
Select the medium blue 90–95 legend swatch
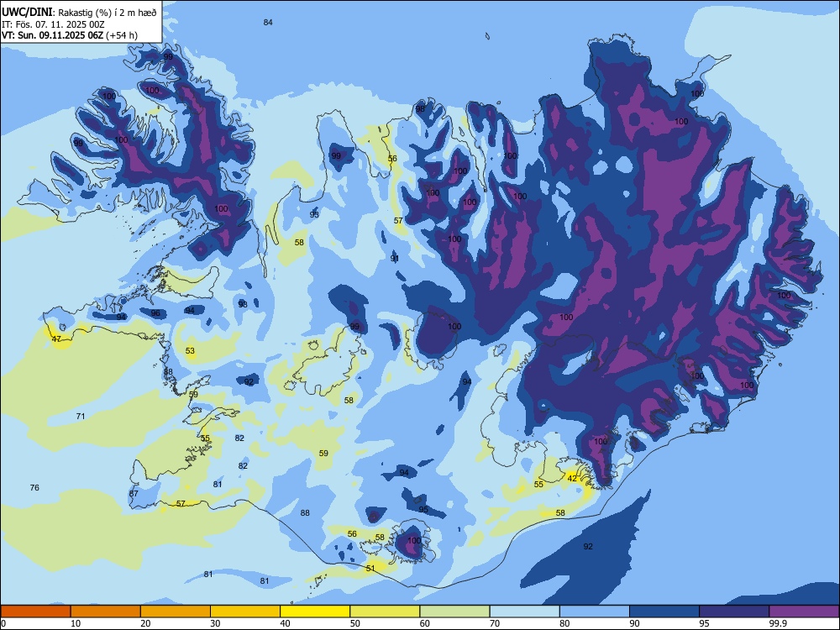tap(664, 612)
